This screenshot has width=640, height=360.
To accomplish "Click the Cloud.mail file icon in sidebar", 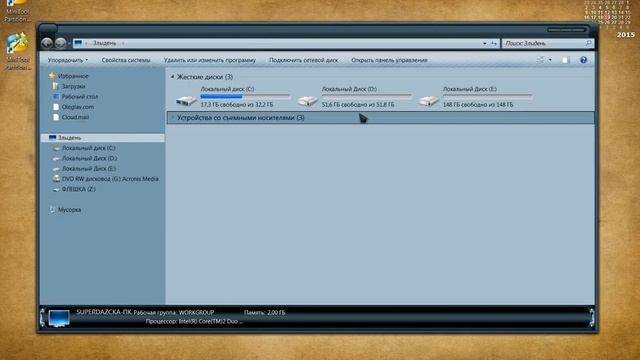I will (56, 117).
